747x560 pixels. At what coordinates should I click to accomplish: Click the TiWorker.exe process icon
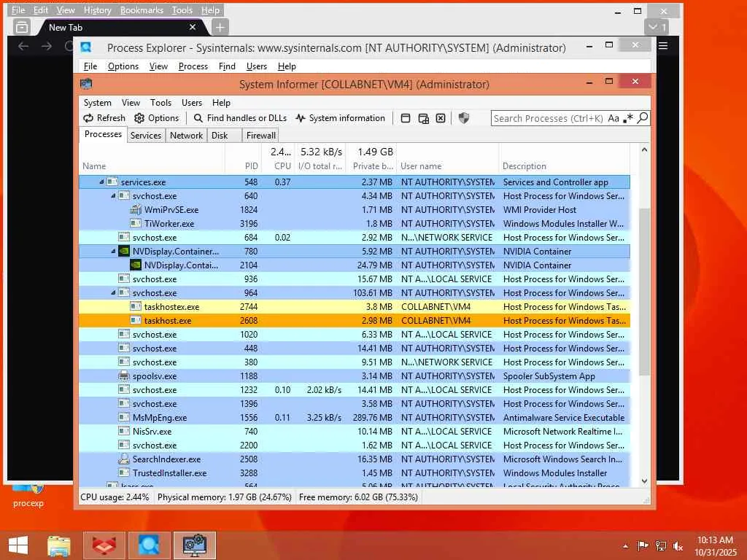(x=136, y=223)
